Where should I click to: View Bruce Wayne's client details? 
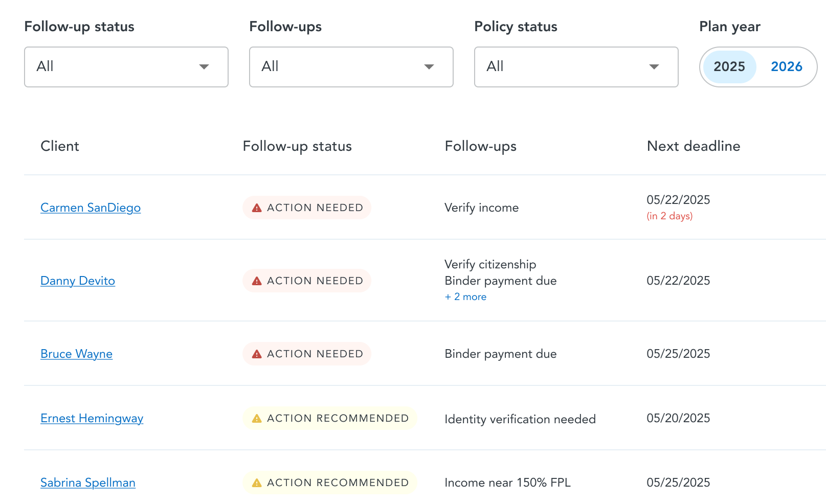[76, 354]
